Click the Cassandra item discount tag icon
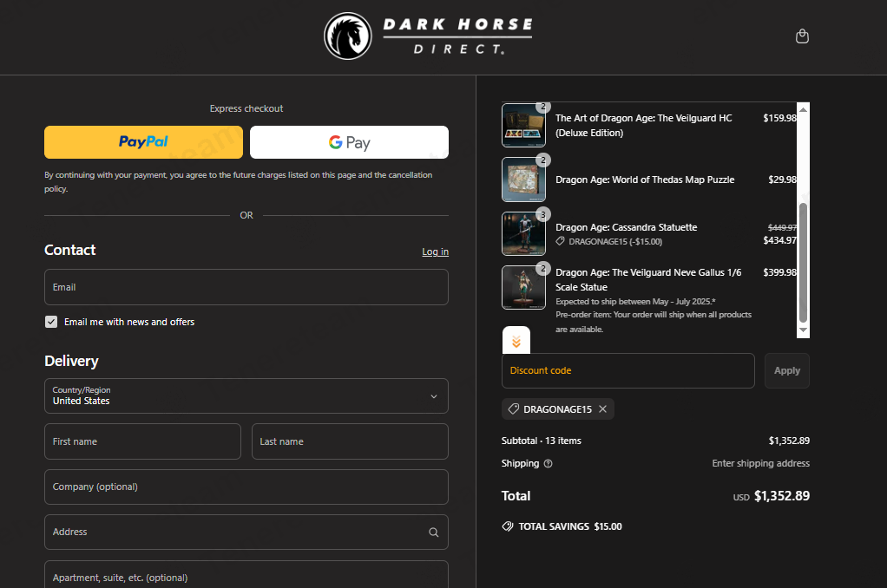887x588 pixels. click(x=560, y=241)
